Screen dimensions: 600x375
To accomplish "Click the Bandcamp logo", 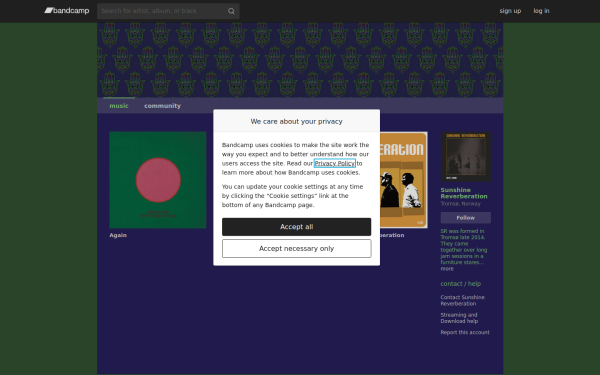I will 67,11.
